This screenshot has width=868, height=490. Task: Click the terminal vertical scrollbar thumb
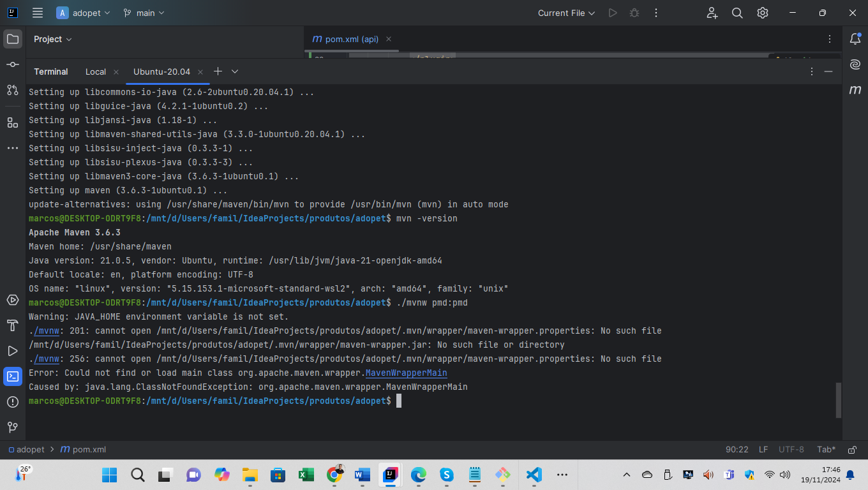pyautogui.click(x=839, y=400)
